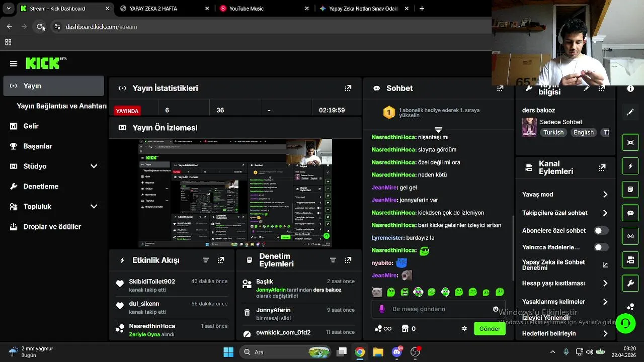Select Yayın in the sidebar
This screenshot has width=644, height=362.
(x=53, y=86)
